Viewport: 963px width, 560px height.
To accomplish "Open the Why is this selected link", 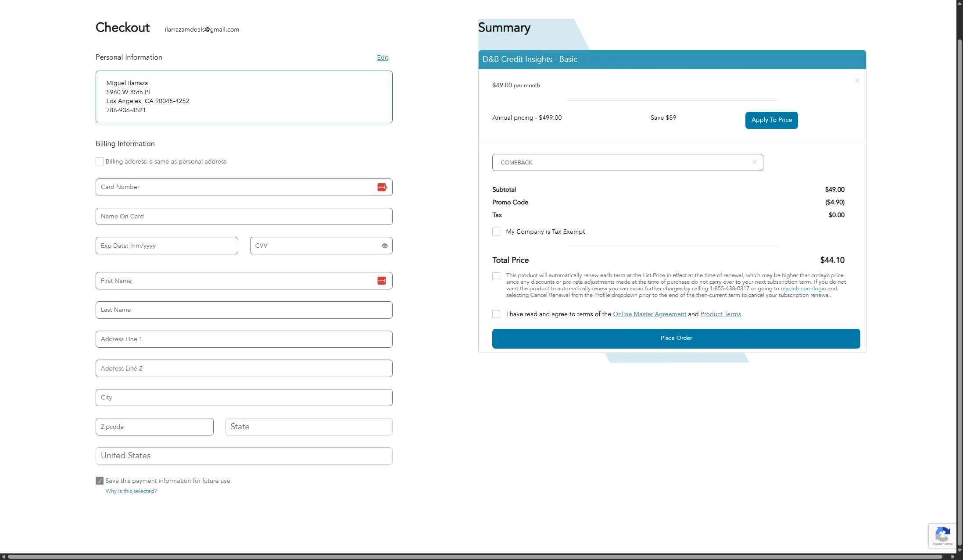I will (130, 491).
